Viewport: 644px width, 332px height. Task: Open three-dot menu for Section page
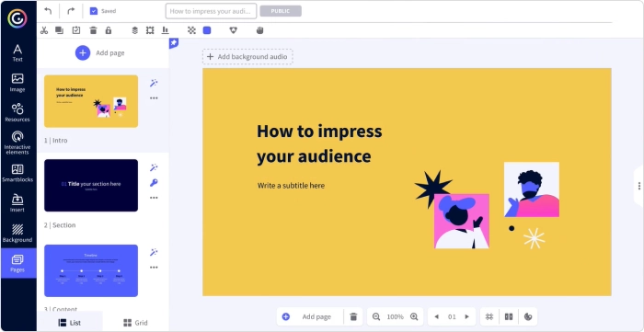tap(154, 198)
